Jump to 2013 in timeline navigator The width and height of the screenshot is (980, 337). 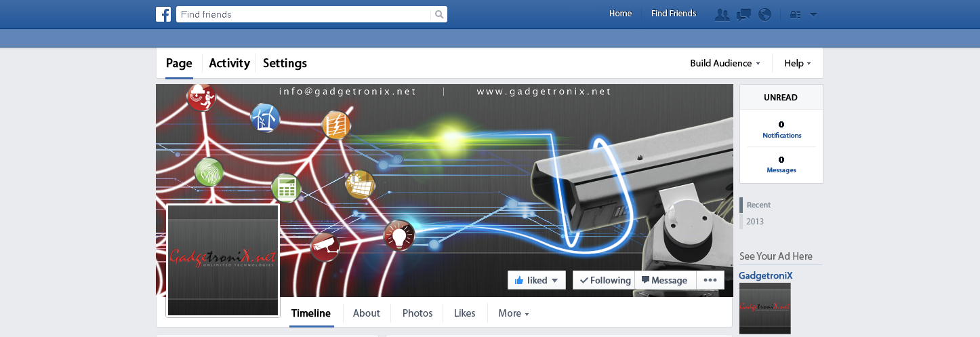pyautogui.click(x=755, y=222)
